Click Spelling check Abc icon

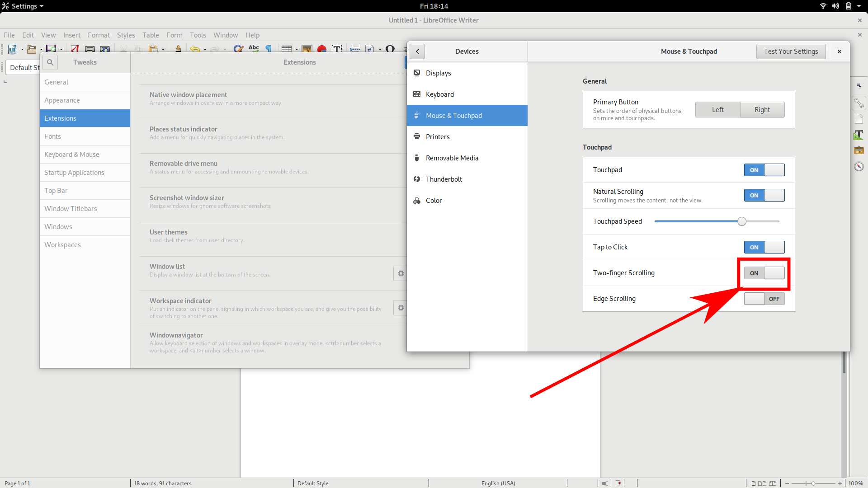coord(254,48)
